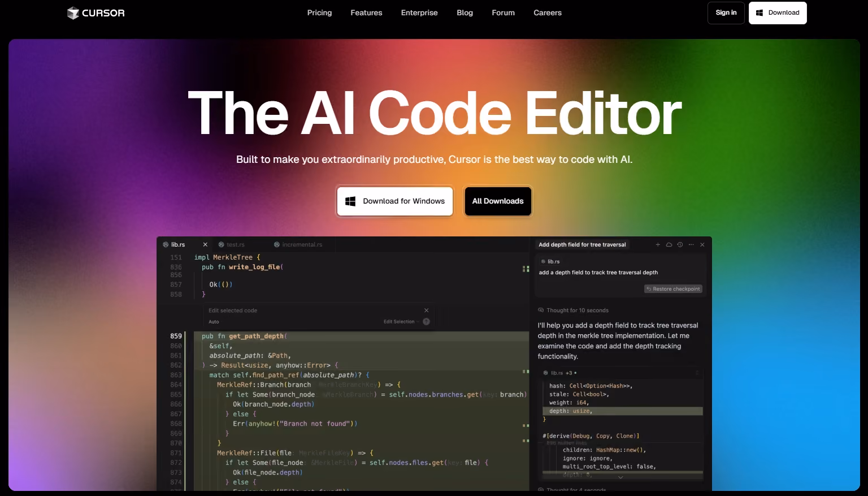Expand the Edit Selection dropdown

[401, 322]
